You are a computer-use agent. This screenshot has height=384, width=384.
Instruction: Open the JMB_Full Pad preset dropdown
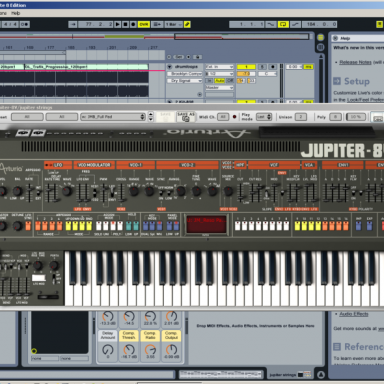pyautogui.click(x=113, y=117)
